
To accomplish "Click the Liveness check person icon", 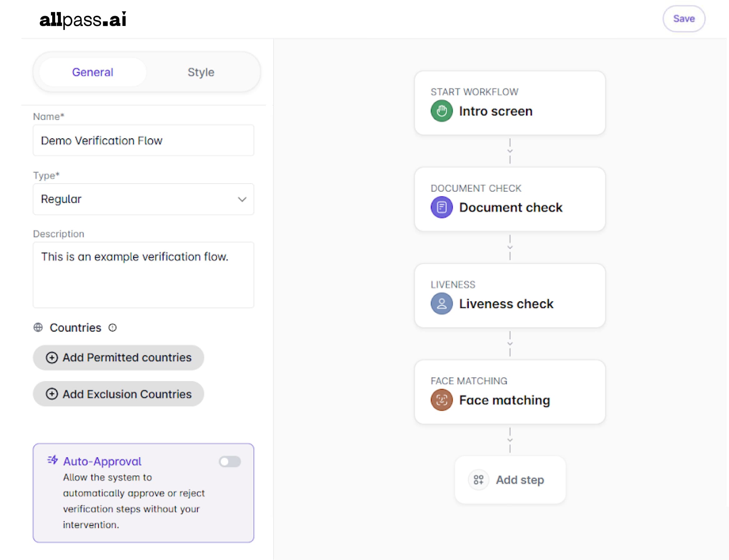I will point(441,303).
